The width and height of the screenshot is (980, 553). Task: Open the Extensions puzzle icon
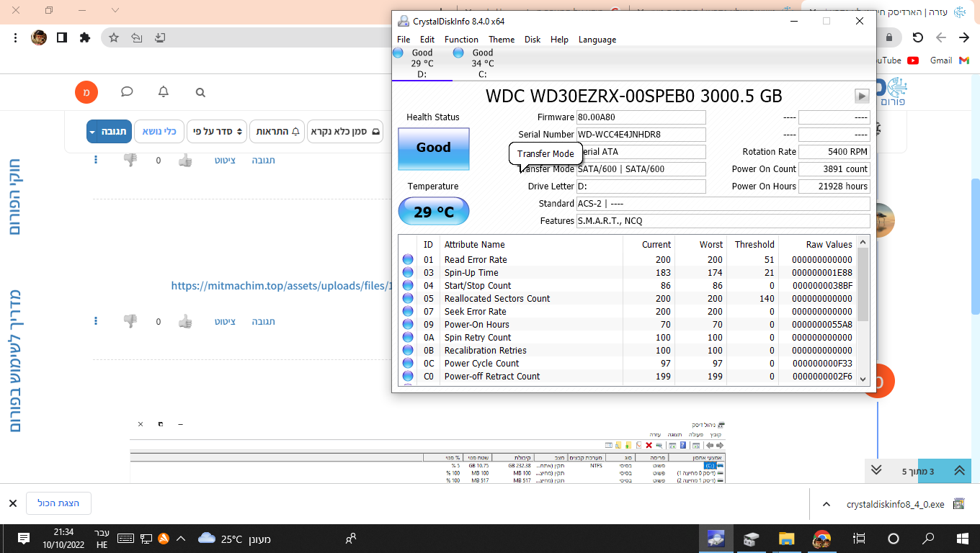85,37
